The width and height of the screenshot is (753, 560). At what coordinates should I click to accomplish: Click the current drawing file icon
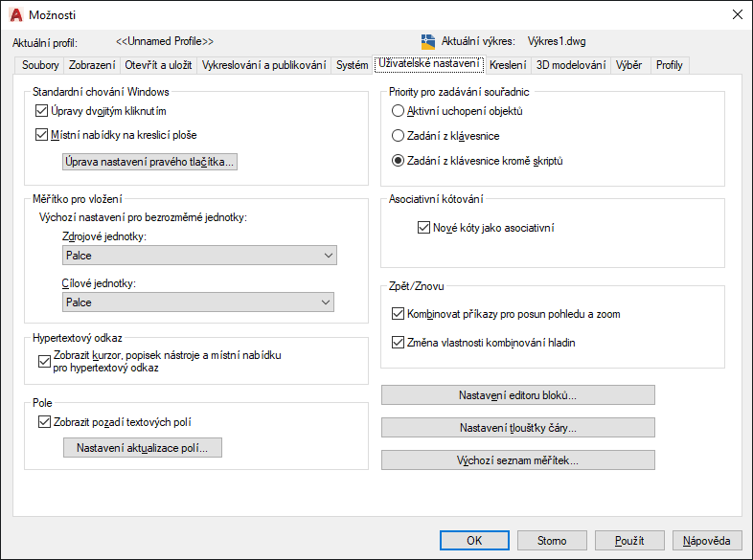[x=428, y=41]
